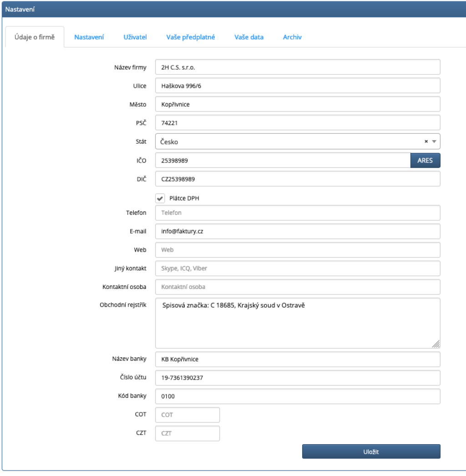
Task: Click the COT input field
Action: point(187,415)
